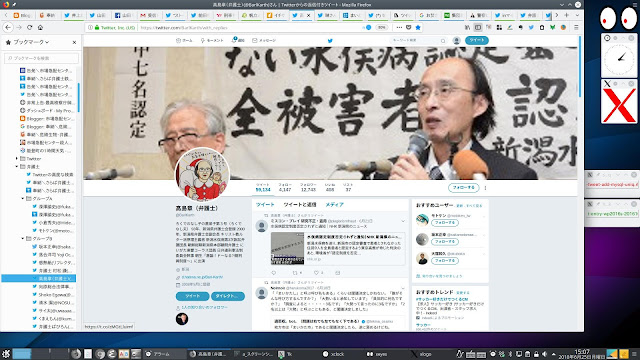Screen dimensions: 640x360
Task: Open the Firefox hamburger menu
Action: 576,27
